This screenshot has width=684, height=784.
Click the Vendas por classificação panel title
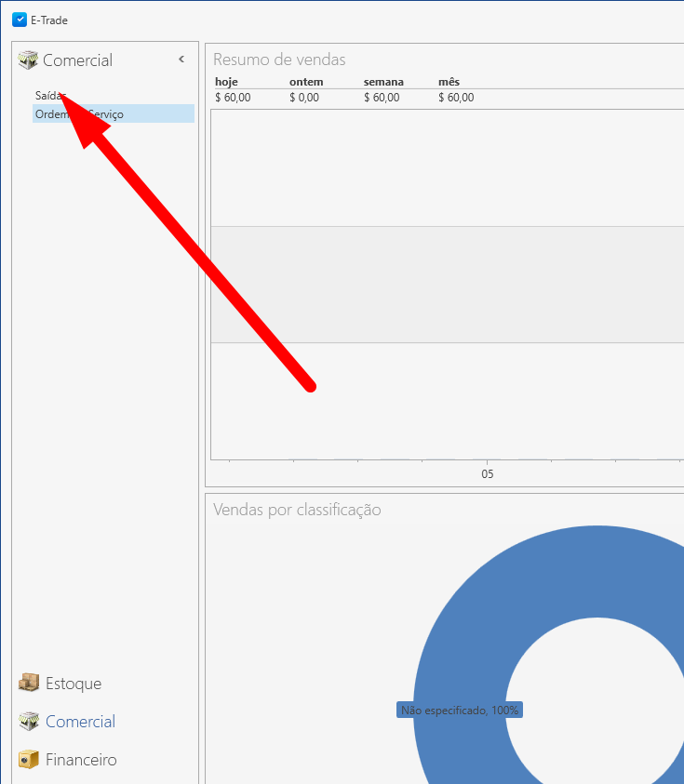click(x=297, y=510)
